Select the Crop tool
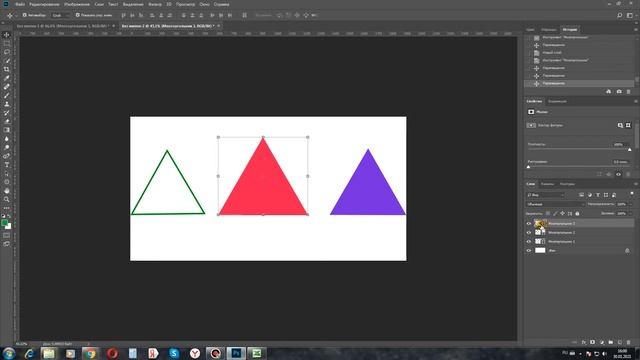The height and width of the screenshot is (360, 640). [x=7, y=69]
